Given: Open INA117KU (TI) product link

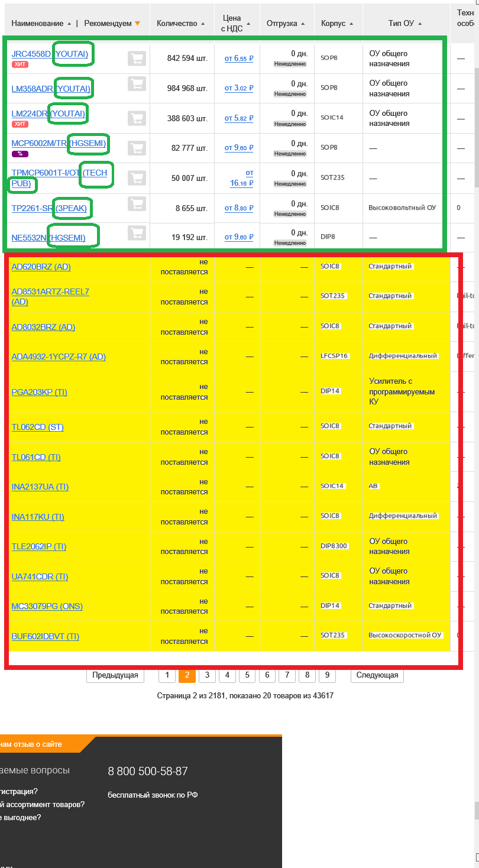Looking at the screenshot, I should click(x=38, y=517).
